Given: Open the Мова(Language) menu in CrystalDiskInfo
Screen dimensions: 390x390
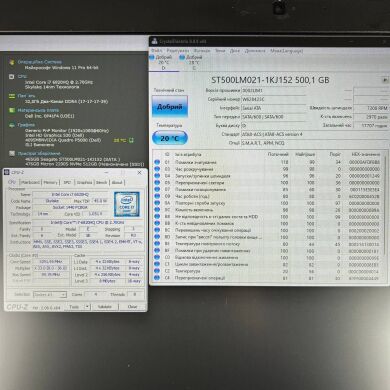Looking at the screenshot, I should point(287,51).
